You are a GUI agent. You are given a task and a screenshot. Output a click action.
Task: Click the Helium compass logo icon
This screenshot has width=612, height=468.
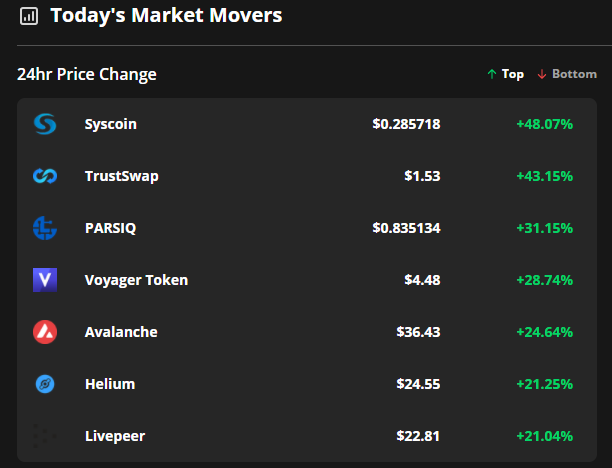pos(45,384)
